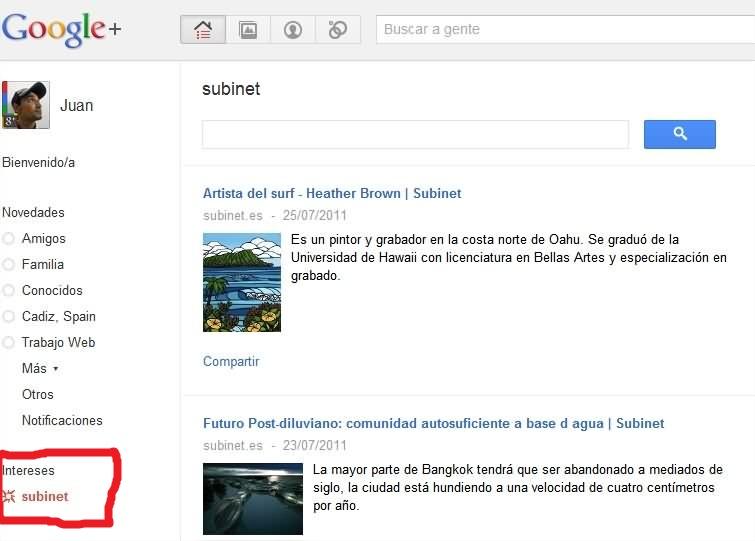
Task: Click the spark icon beside subinet
Action: point(9,496)
